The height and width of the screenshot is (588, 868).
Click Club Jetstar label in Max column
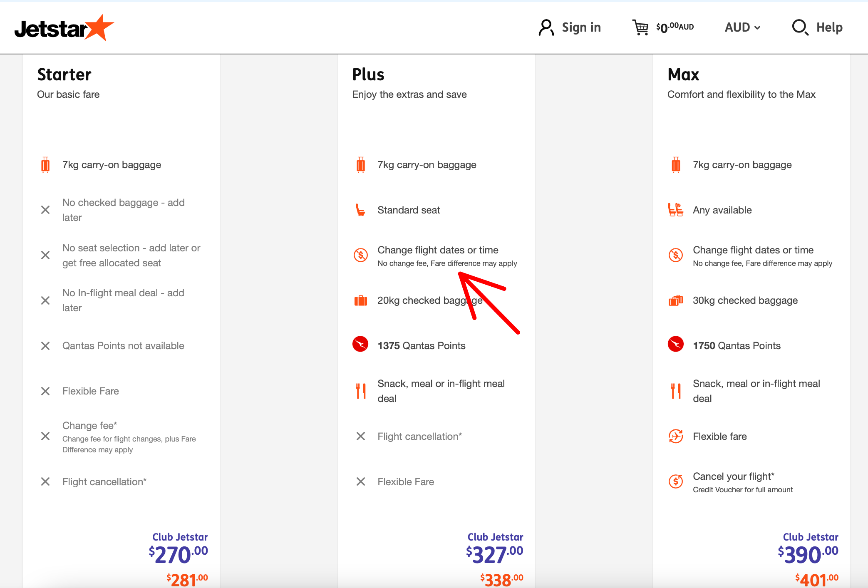(x=811, y=537)
